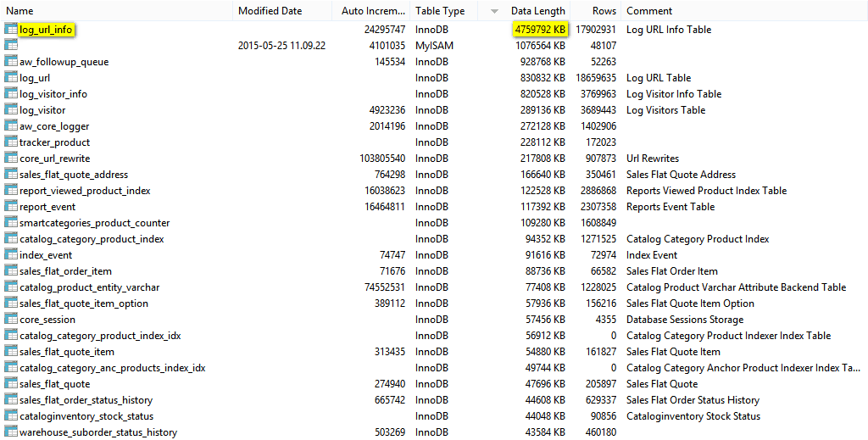Select the log_url table name

[x=35, y=78]
